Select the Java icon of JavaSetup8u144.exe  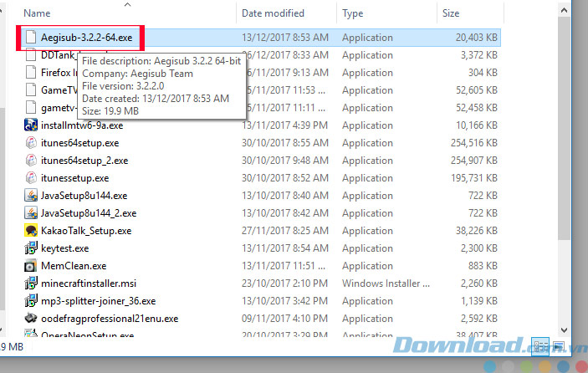click(31, 196)
